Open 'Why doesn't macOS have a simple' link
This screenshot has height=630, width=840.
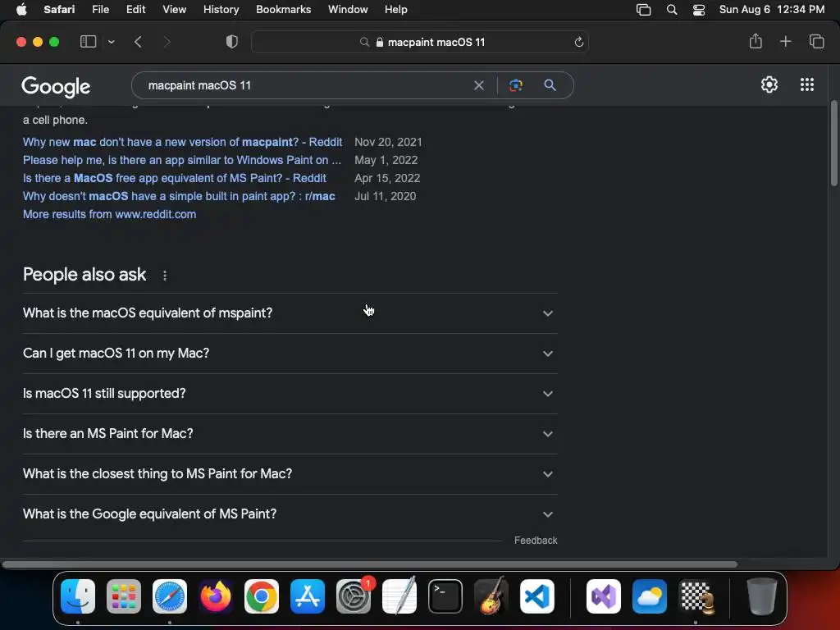point(179,196)
